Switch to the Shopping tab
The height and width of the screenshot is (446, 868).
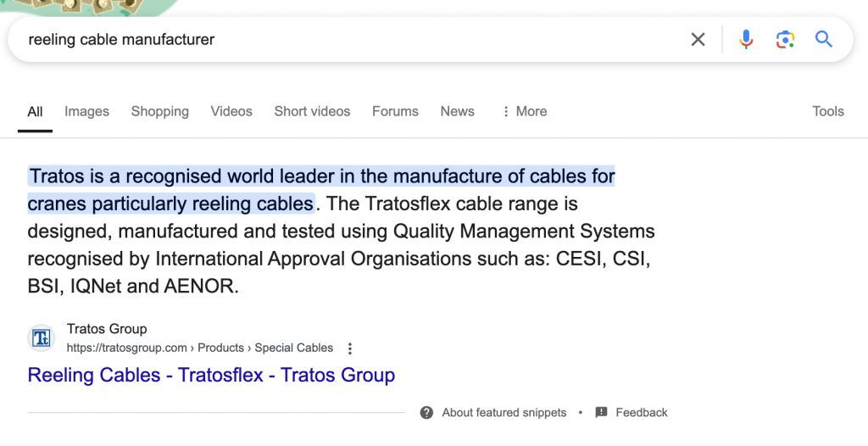pyautogui.click(x=159, y=111)
